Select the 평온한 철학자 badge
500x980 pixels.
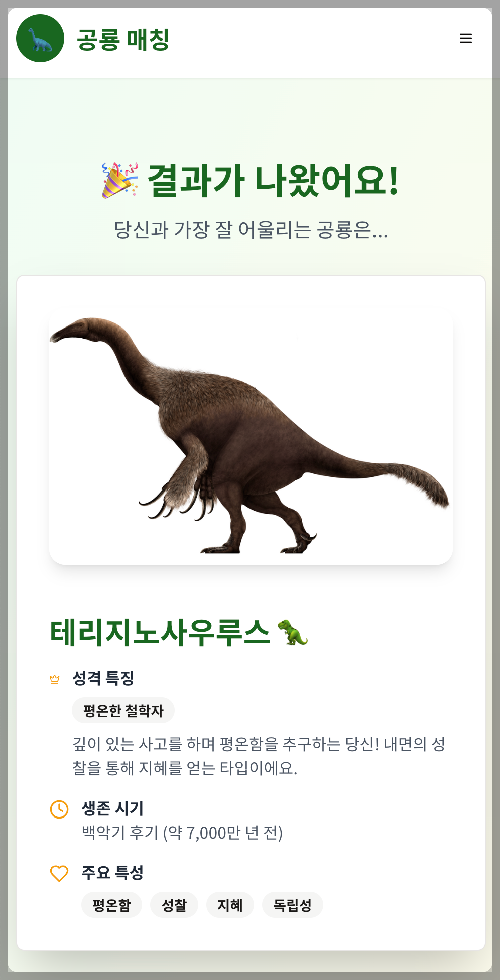click(x=123, y=710)
